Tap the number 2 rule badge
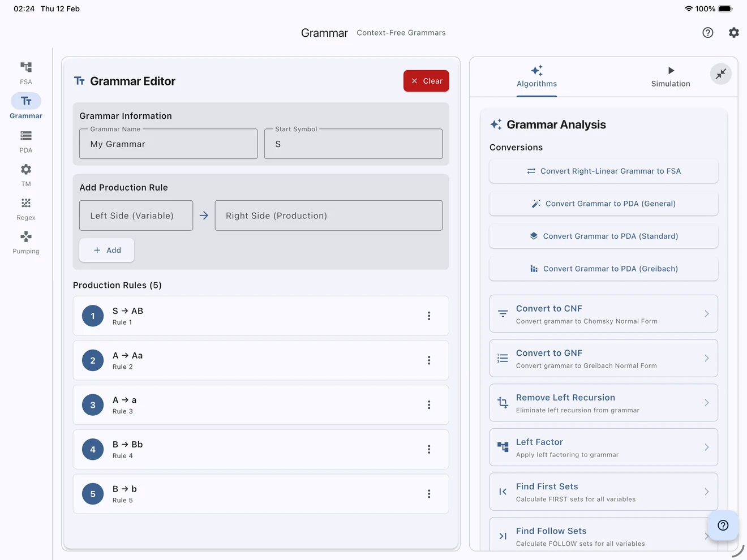The width and height of the screenshot is (747, 560). 93,360
